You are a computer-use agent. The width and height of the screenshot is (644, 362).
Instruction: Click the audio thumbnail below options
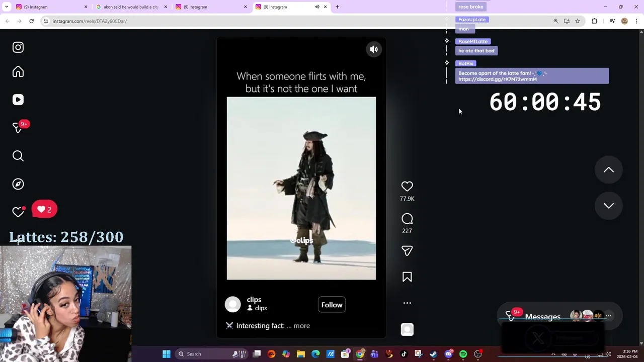(x=407, y=329)
